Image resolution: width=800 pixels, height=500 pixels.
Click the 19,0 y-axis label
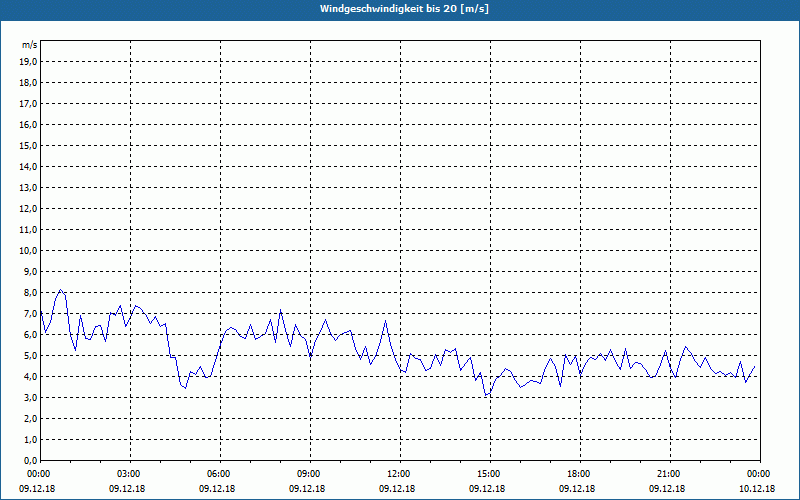coord(29,62)
